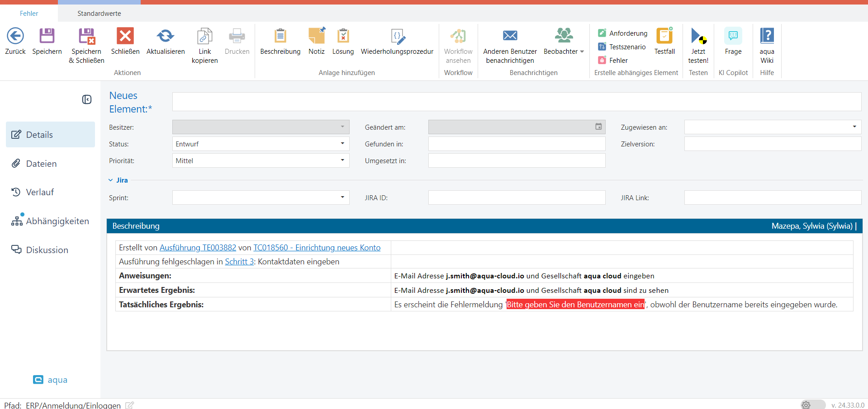
Task: Collapse the left sidebar panel
Action: click(x=87, y=99)
